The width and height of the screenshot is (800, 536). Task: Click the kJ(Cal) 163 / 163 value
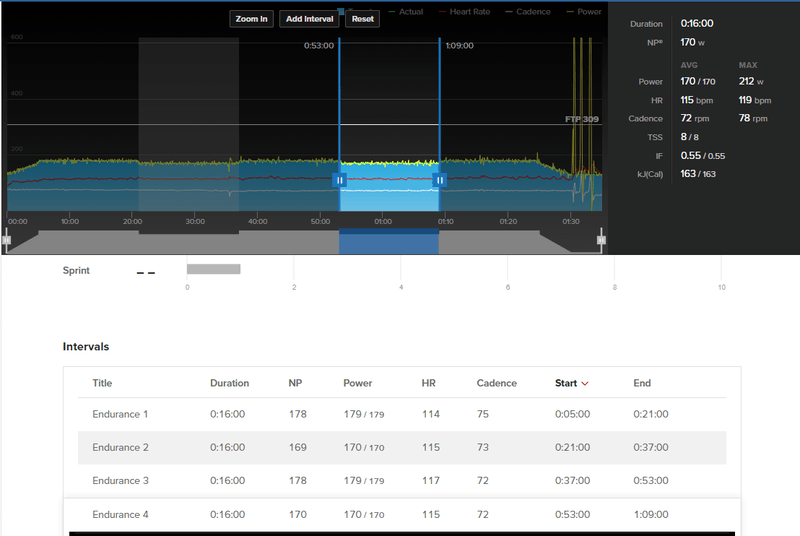click(698, 174)
